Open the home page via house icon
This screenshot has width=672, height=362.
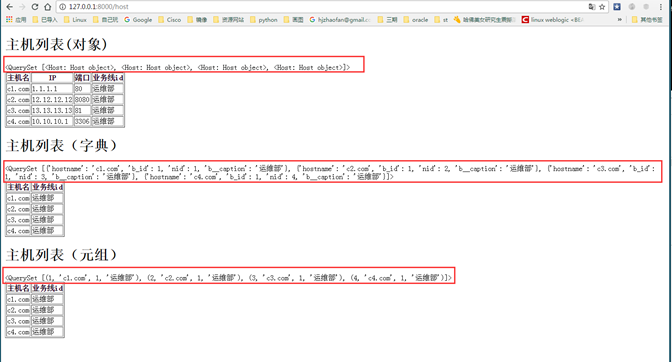pos(48,7)
